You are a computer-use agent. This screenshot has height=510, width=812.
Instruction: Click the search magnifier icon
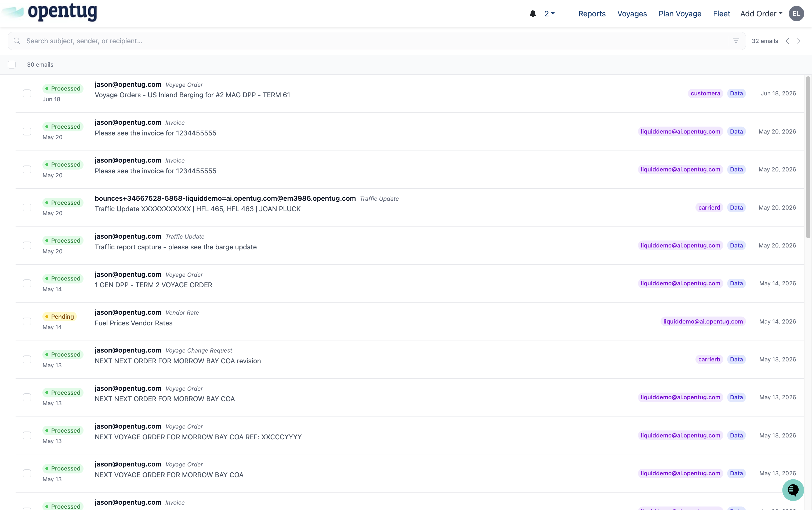coord(17,41)
